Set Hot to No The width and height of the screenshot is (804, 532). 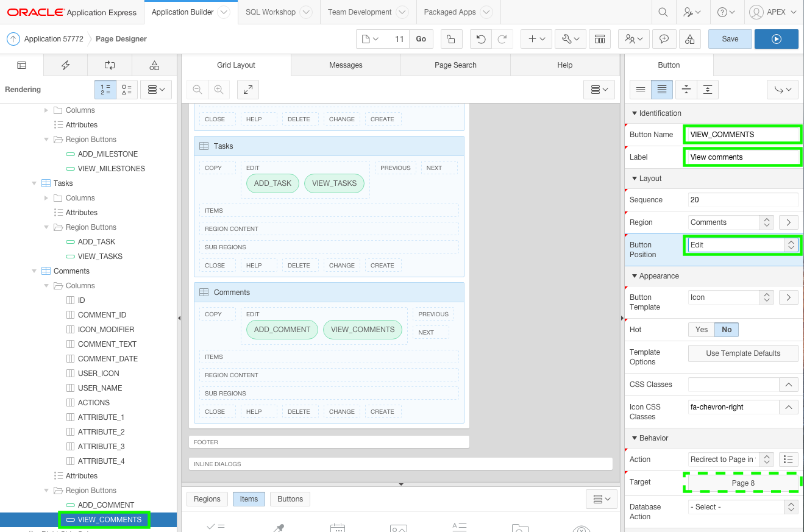coord(727,330)
